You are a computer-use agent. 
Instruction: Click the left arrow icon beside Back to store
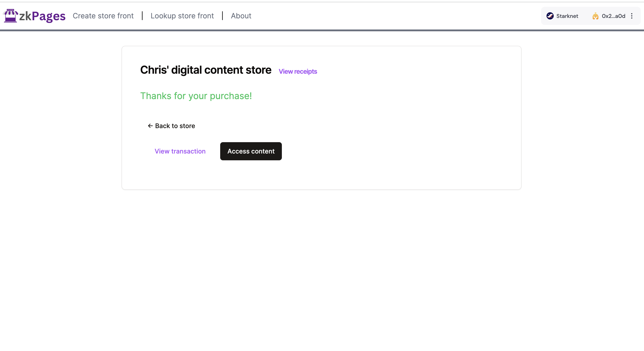click(150, 126)
